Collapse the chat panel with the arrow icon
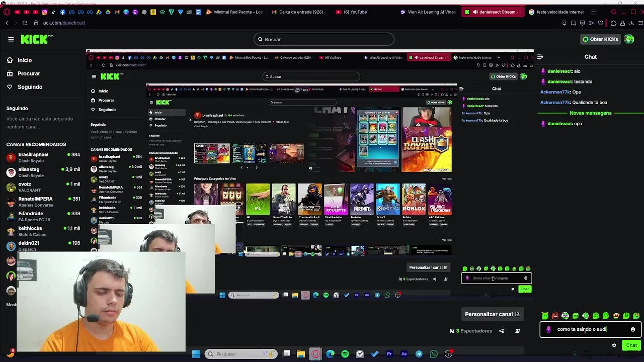Viewport: 644px width, 362px height. tap(540, 57)
